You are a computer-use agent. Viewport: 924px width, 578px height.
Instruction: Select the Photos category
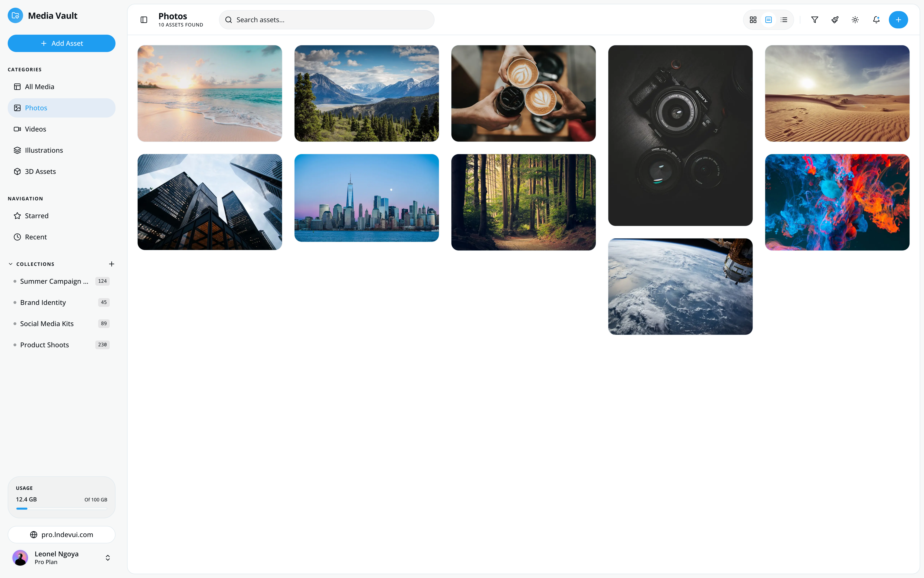point(61,108)
